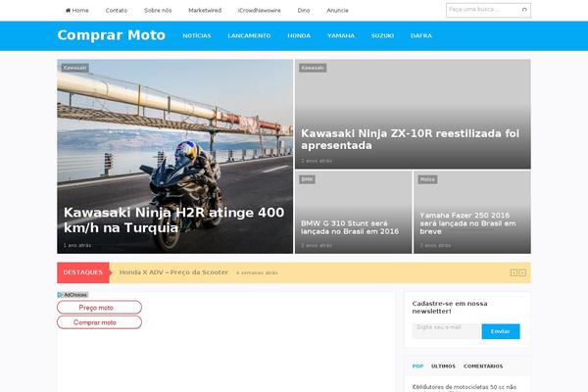Open Kawasaki Ninja H2R atinge 400 km/h headline
This screenshot has height=392, width=588.
173,220
